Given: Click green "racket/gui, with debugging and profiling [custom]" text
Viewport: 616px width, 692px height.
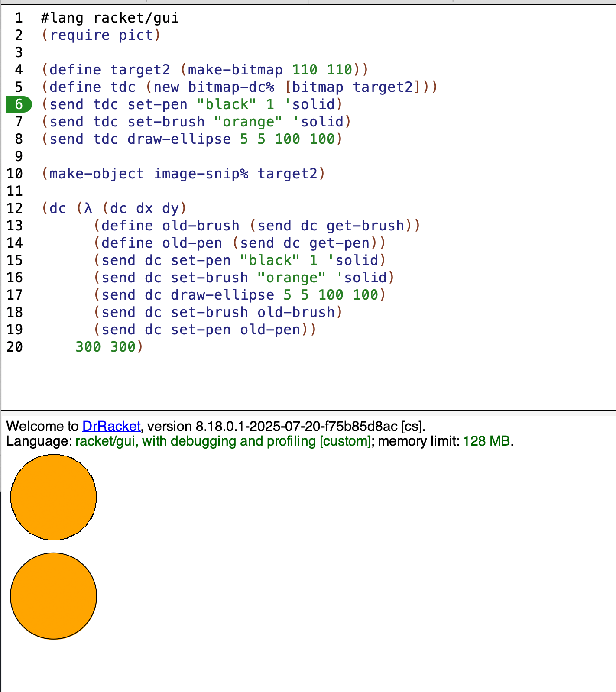Looking at the screenshot, I should coord(224,441).
